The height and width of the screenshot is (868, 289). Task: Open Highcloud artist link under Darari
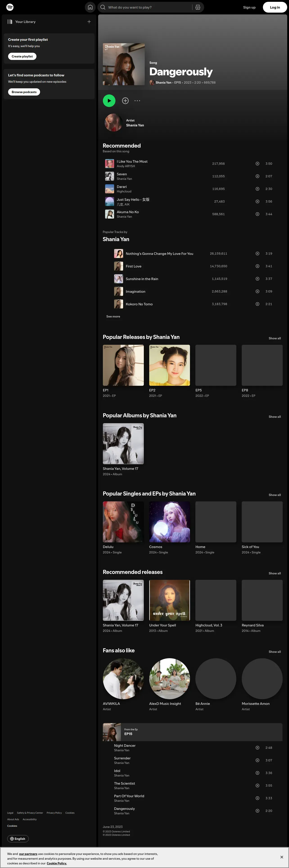[x=124, y=191]
